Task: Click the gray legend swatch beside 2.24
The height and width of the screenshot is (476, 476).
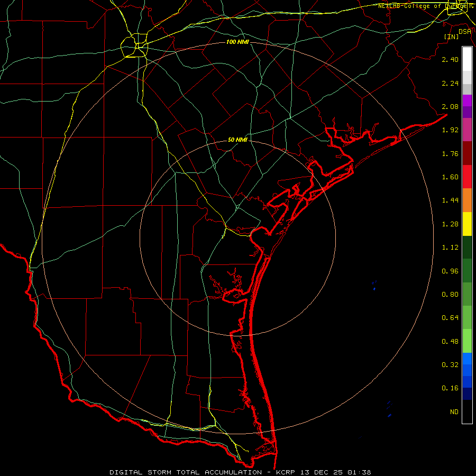Action: (x=467, y=89)
